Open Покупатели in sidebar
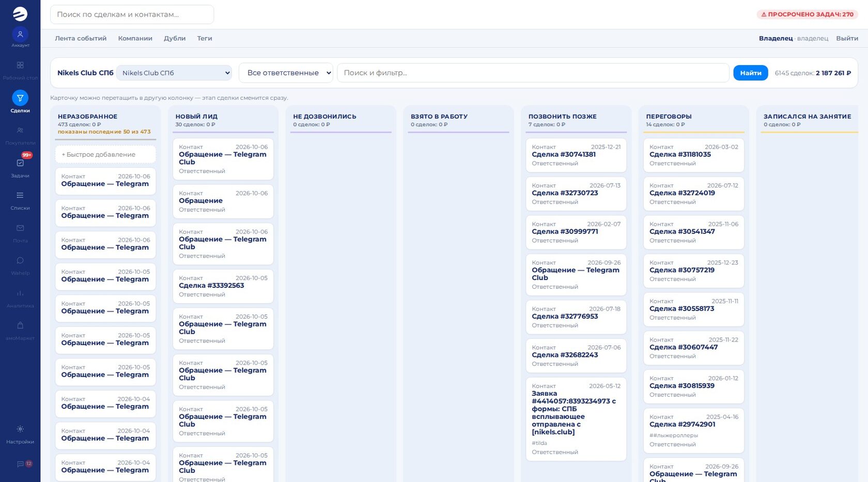This screenshot has height=482, width=868. (x=20, y=131)
